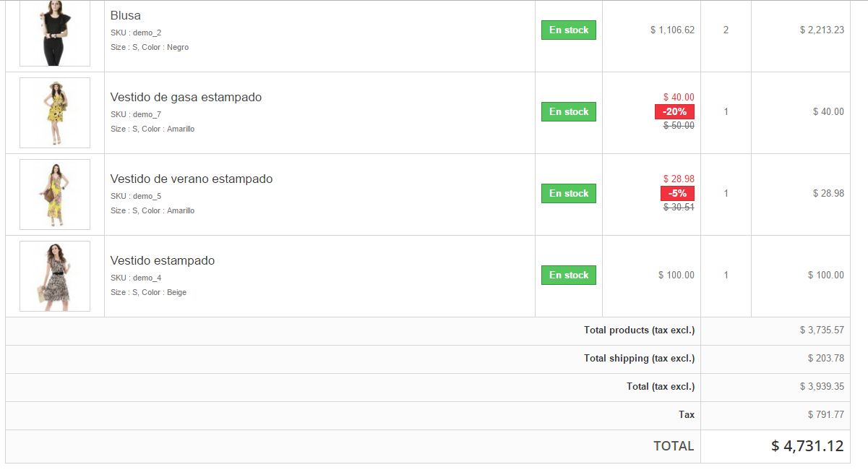Click the total shipping value $ 203.78
Viewport: 868px width, 470px height.
pos(825,358)
